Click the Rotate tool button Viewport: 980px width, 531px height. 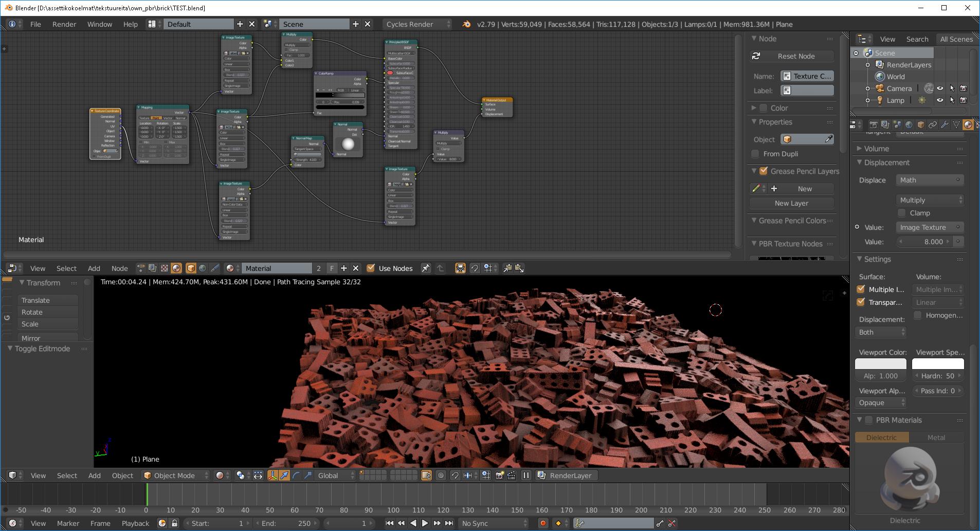coord(48,312)
